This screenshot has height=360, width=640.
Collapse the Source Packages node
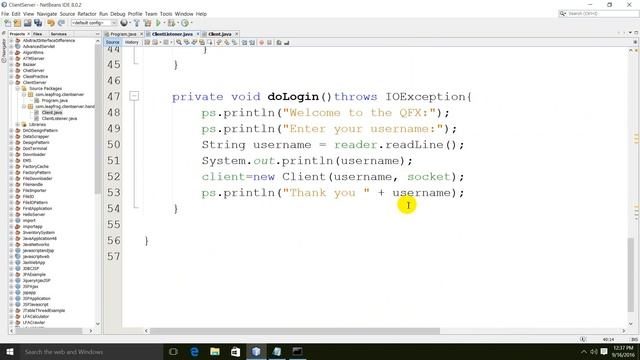[x=18, y=89]
